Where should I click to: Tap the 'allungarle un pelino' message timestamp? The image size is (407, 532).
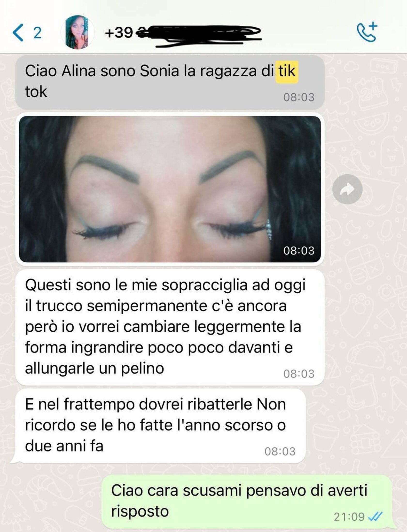299,374
